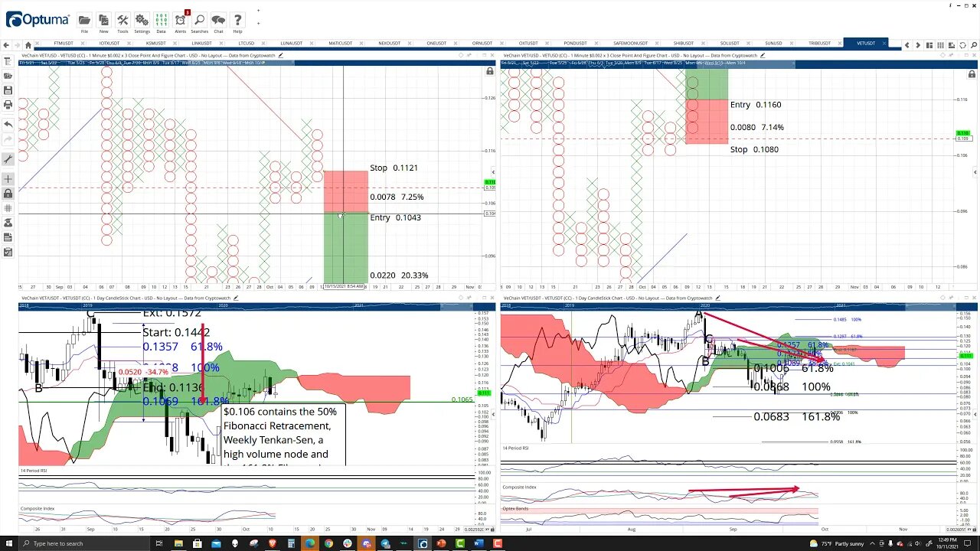980x551 pixels.
Task: Open the Data binary icon
Action: coord(161,21)
